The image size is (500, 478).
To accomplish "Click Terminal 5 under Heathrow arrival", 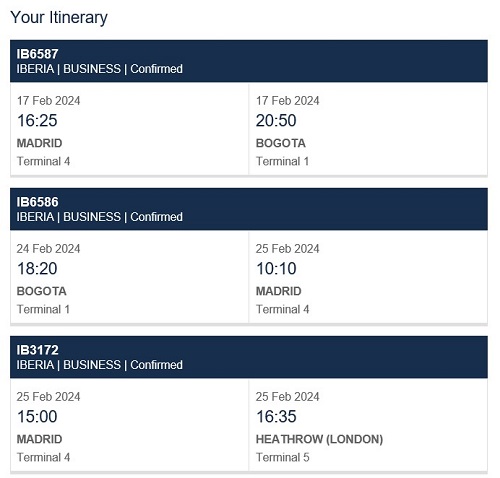I will (x=283, y=457).
